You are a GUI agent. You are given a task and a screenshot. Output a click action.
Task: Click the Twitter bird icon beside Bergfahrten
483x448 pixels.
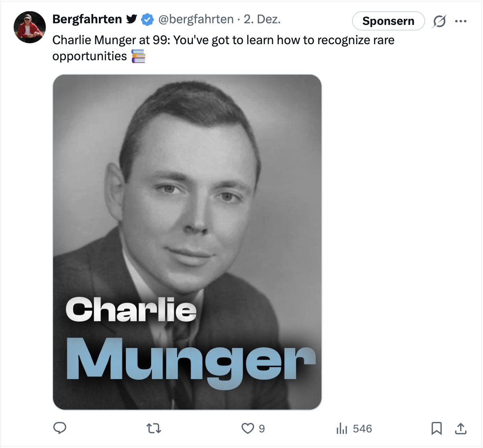[x=131, y=19]
